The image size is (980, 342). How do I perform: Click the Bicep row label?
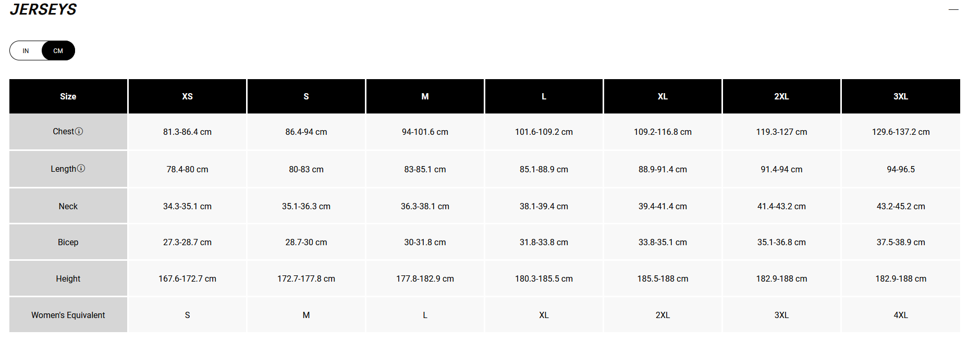point(68,242)
